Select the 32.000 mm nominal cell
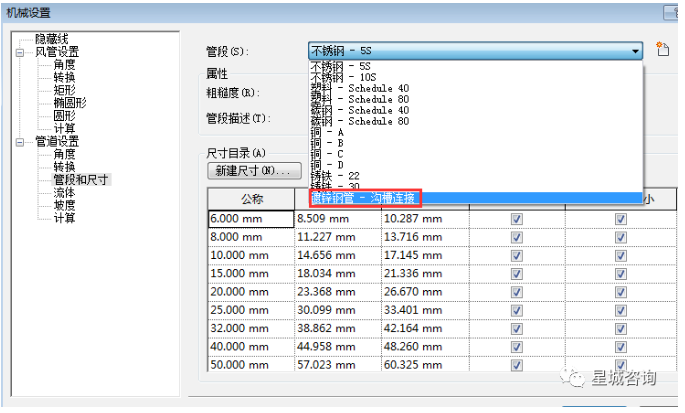The height and width of the screenshot is (413, 685). (251, 329)
